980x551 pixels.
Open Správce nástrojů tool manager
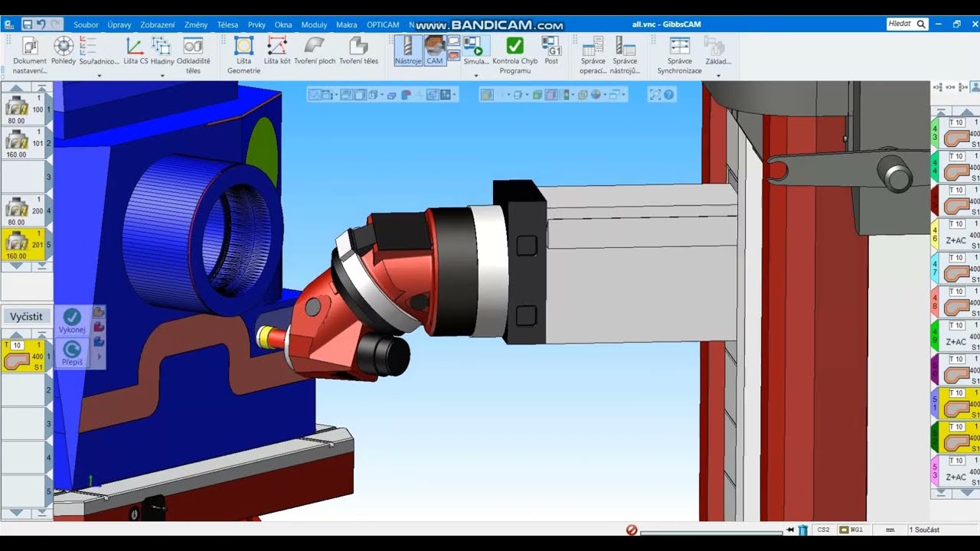click(625, 54)
